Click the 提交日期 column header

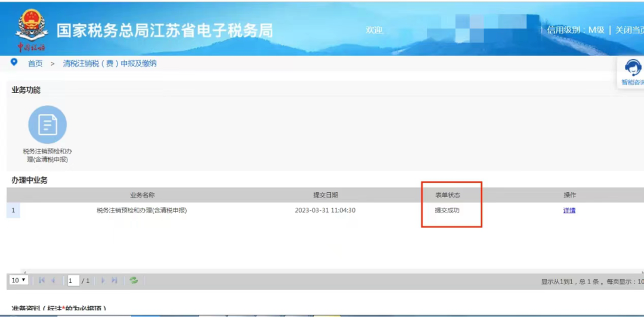pos(325,195)
